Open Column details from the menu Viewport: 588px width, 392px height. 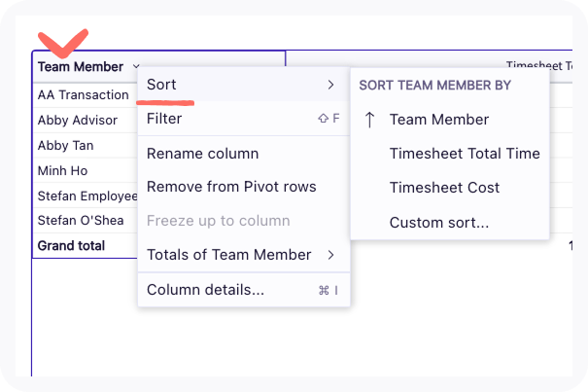coord(205,290)
